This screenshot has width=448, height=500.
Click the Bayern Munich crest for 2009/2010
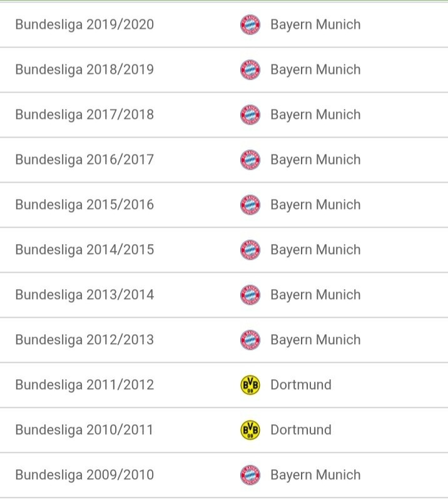(250, 475)
